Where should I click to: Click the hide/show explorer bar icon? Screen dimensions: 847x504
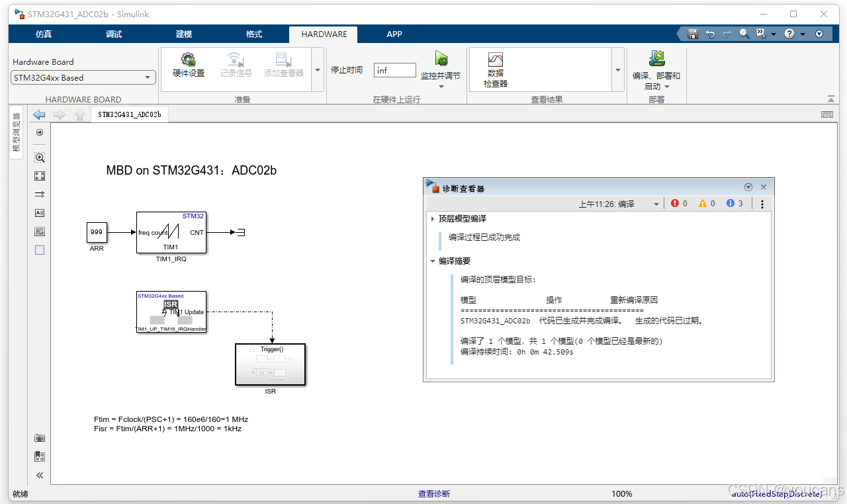point(40,132)
